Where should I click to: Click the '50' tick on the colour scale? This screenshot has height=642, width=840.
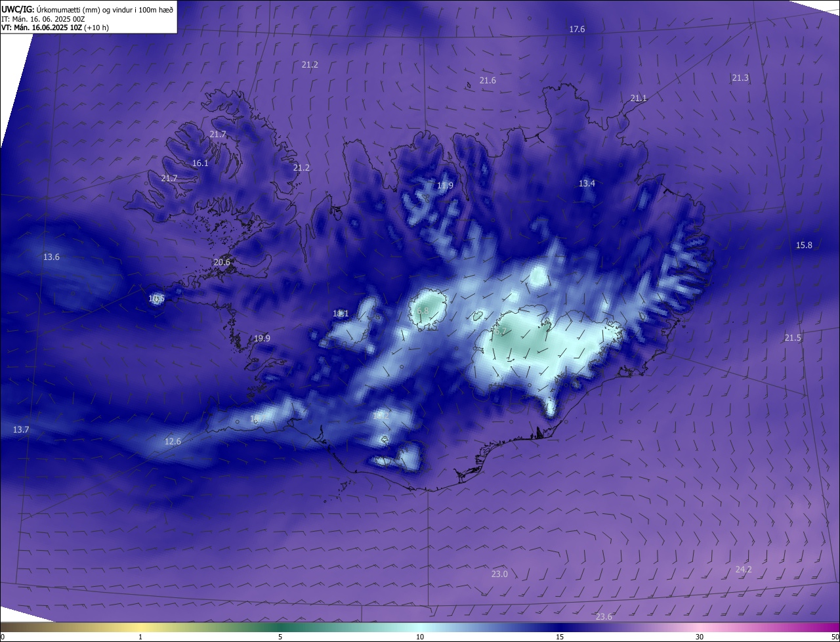coord(835,637)
